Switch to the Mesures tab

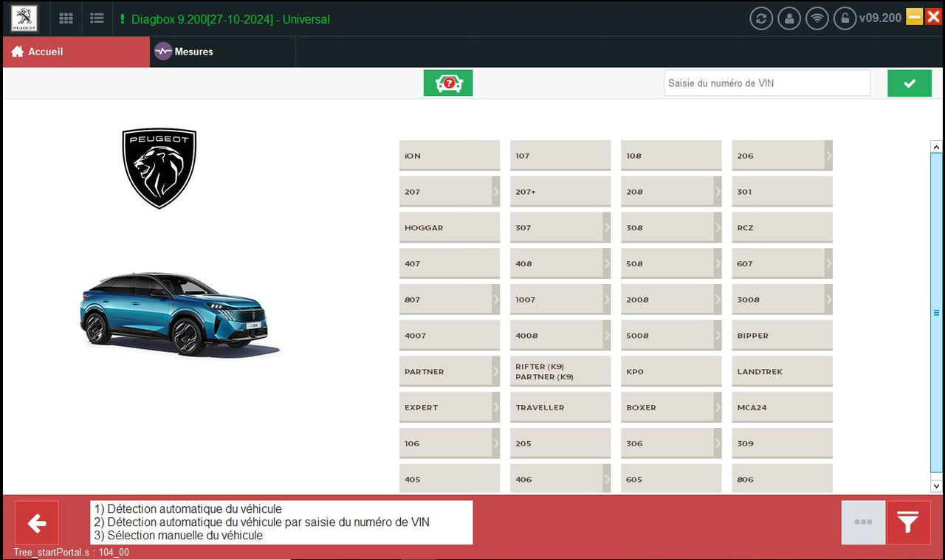tap(184, 52)
